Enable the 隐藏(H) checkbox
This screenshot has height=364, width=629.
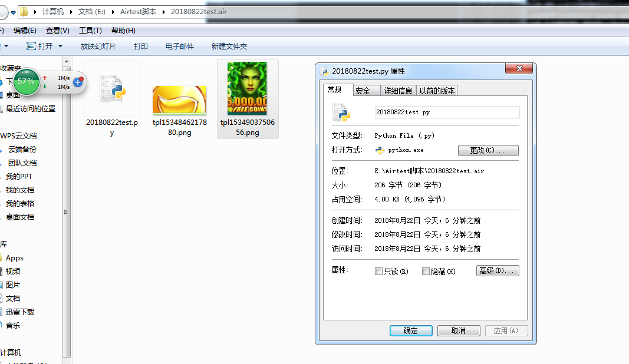426,271
